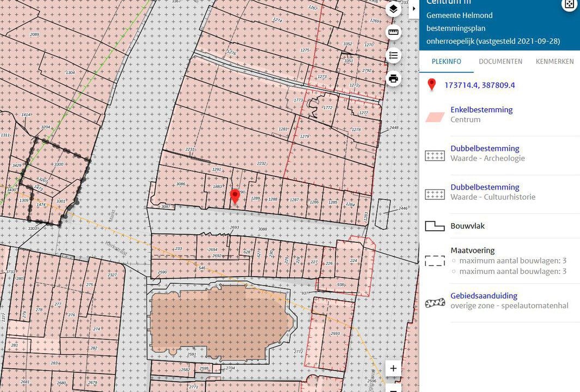Click the print map button
The image size is (580, 392).
[x=393, y=78]
